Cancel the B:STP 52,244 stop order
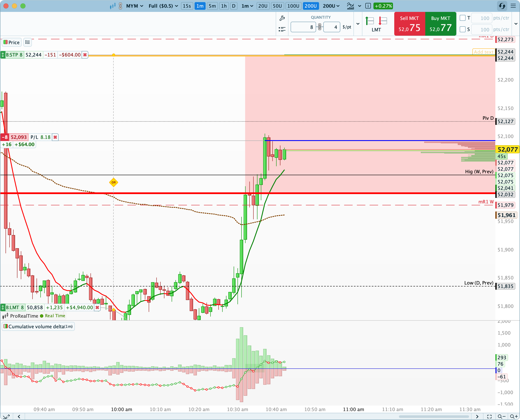Image resolution: width=520 pixels, height=420 pixels. [85, 55]
